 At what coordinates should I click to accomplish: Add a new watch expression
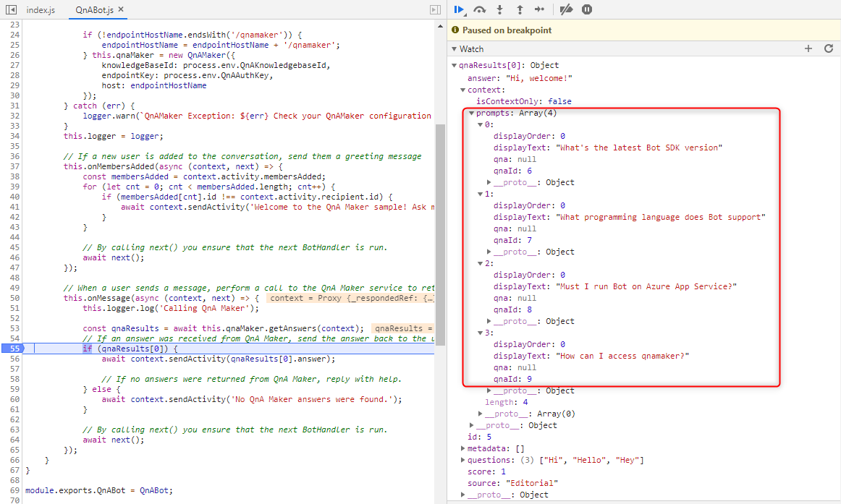tap(808, 48)
